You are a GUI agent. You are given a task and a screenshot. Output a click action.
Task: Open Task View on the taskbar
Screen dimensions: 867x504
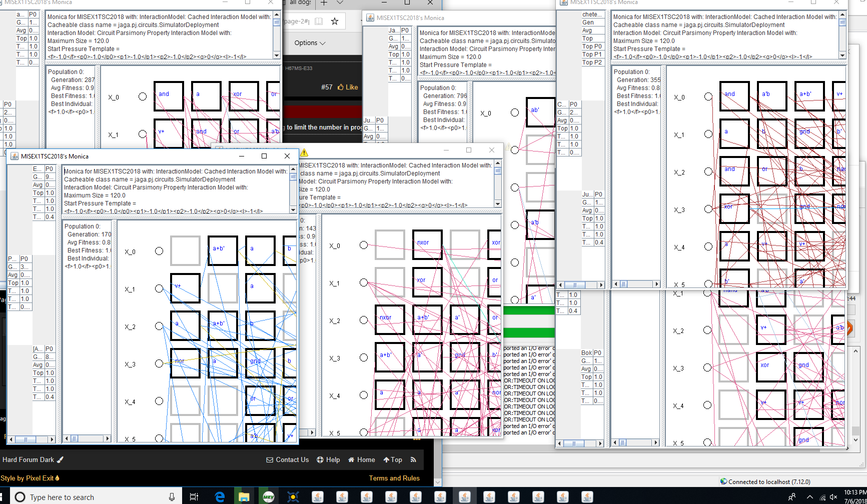(194, 496)
